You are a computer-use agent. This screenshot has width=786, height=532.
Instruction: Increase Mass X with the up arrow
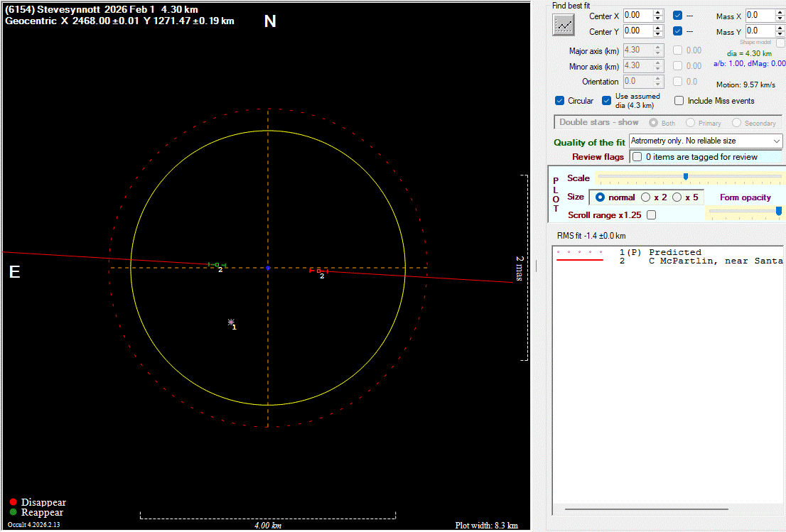[780, 12]
